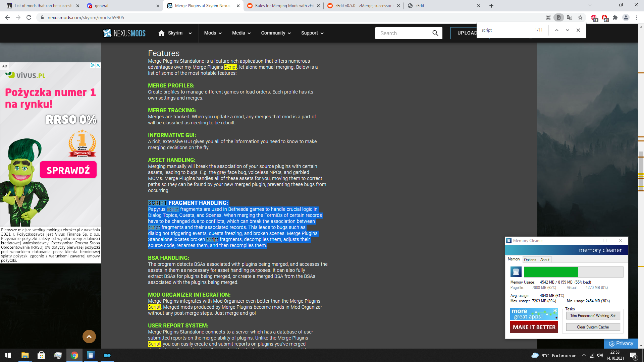
Task: Open the Media menu
Action: point(241,33)
